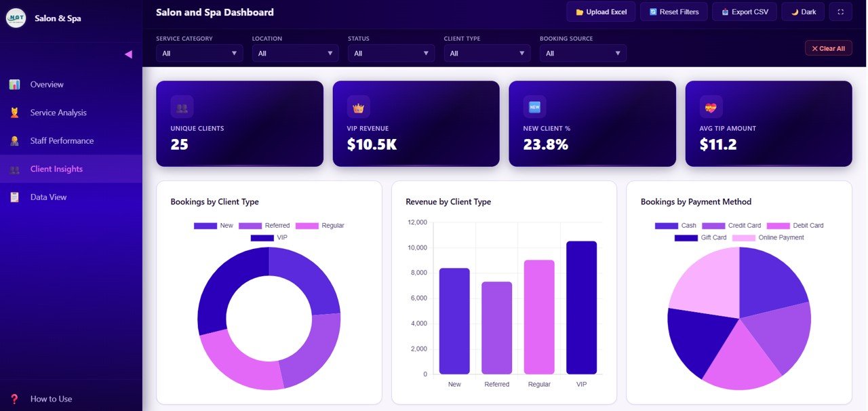
Task: Click the How to Use question mark icon
Action: 14,399
